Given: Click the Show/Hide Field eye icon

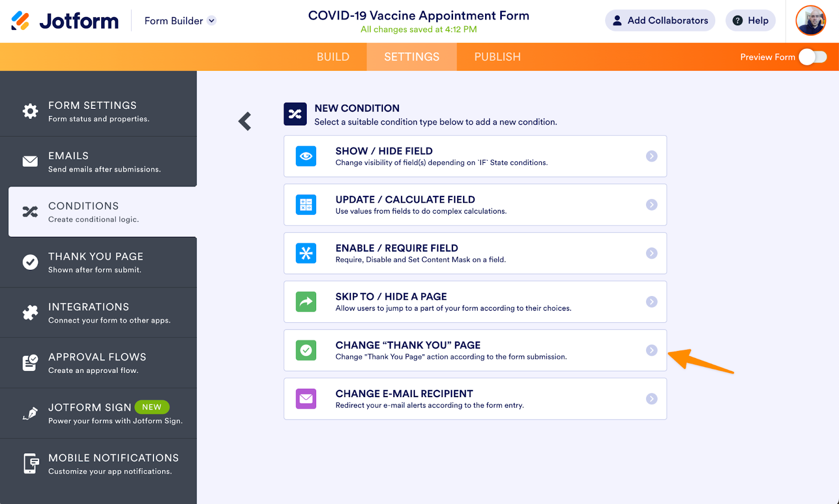Looking at the screenshot, I should point(306,156).
